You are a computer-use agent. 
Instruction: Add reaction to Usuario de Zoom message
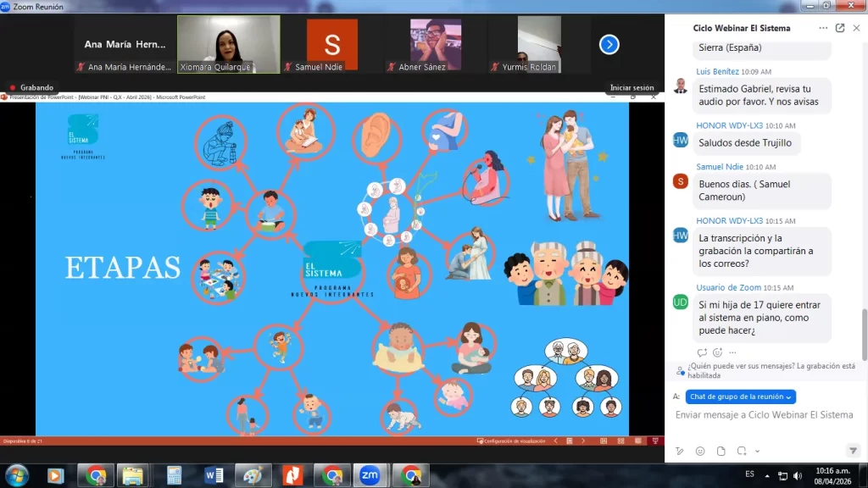coord(717,352)
